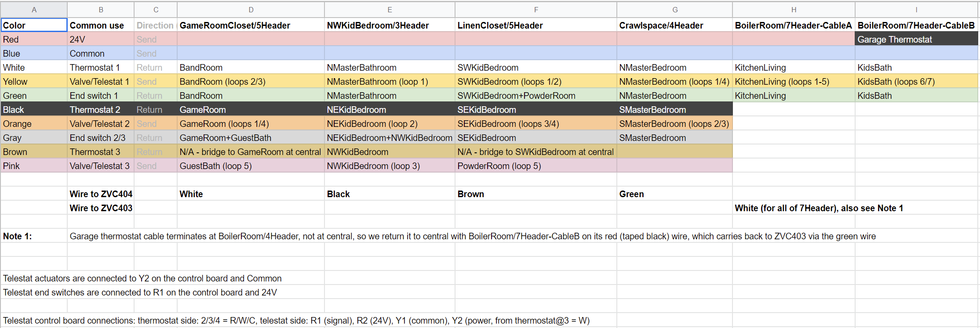Click the 'Red' color cell
Screen dimensions: 980x328
click(x=34, y=39)
